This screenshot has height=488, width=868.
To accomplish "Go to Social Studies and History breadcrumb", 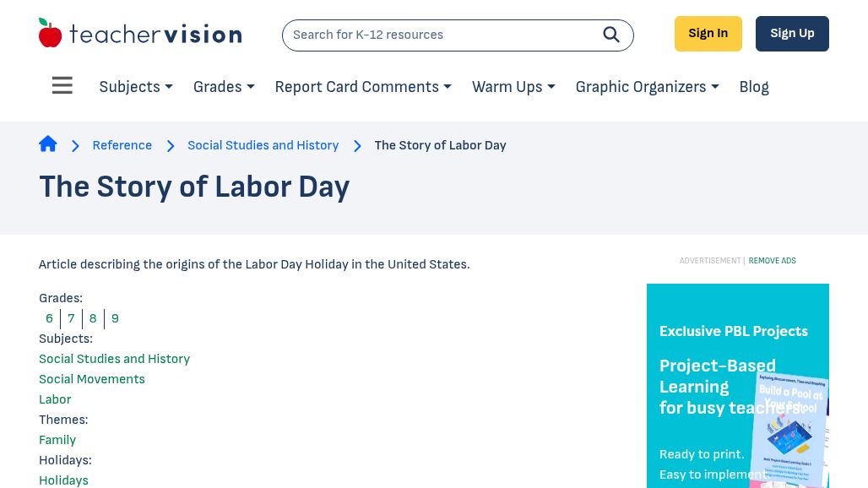I will pos(263,145).
